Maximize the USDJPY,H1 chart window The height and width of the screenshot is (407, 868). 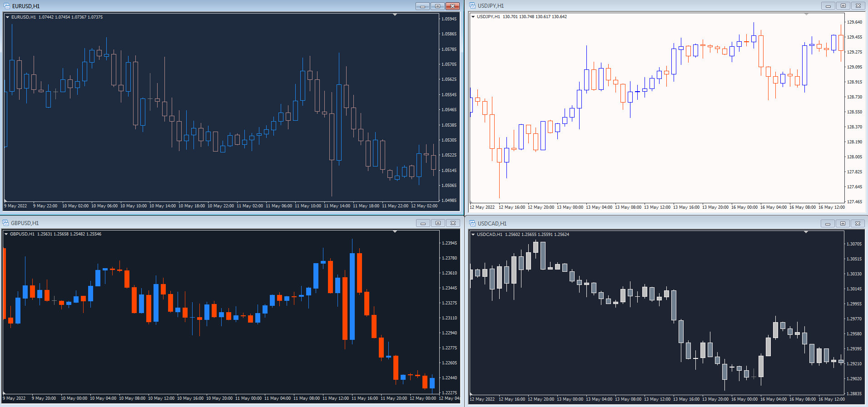click(x=843, y=6)
